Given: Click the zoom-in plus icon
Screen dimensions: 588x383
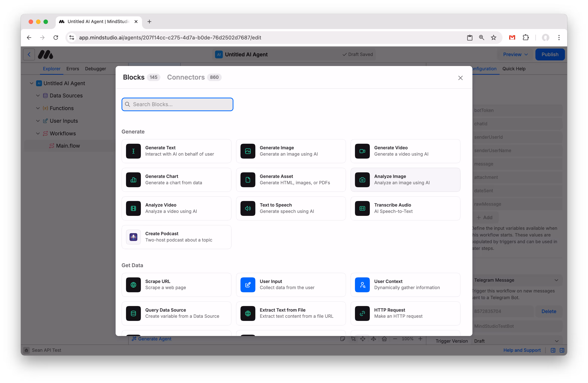Looking at the screenshot, I should coord(421,339).
